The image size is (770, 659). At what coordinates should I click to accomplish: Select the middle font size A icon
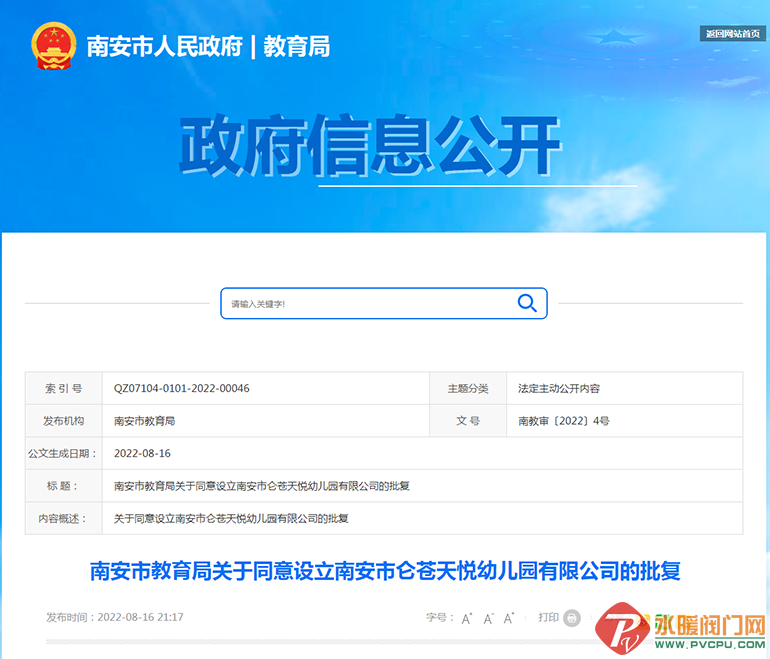pos(488,618)
